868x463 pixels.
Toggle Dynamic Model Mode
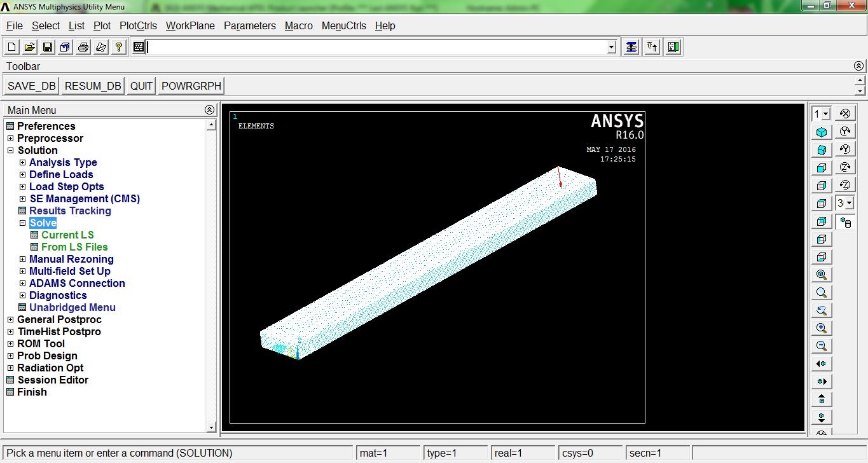pyautogui.click(x=845, y=222)
